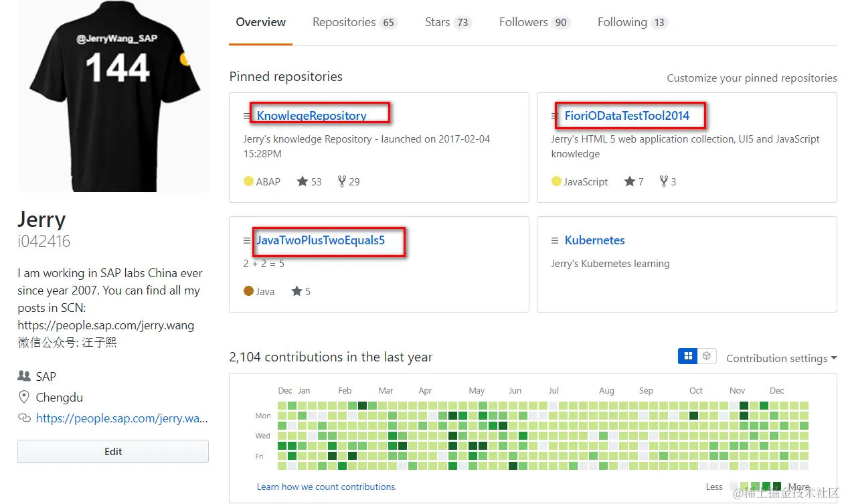Open the Followers tab

coord(524,21)
